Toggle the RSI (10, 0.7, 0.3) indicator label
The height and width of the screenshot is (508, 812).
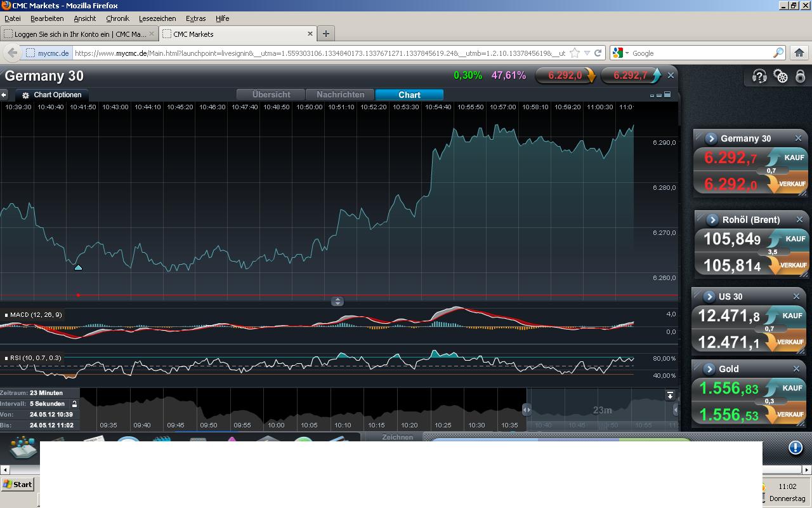[34, 358]
